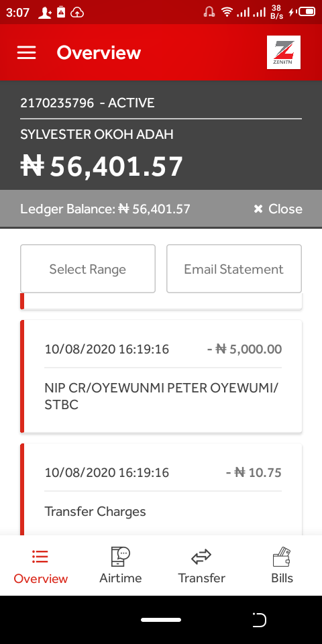
Task: Open the Bills wallet icon
Action: [282, 557]
